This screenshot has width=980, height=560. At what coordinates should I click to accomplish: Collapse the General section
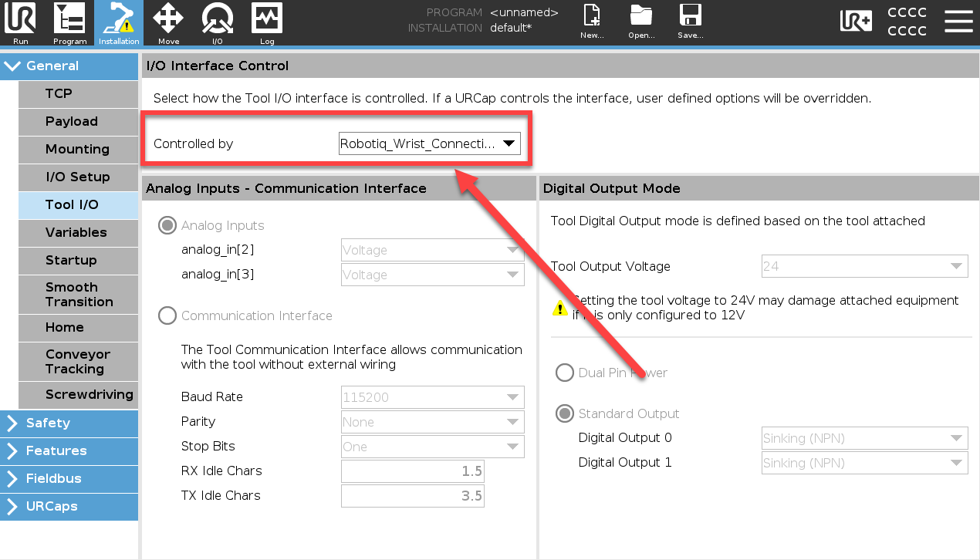point(69,66)
